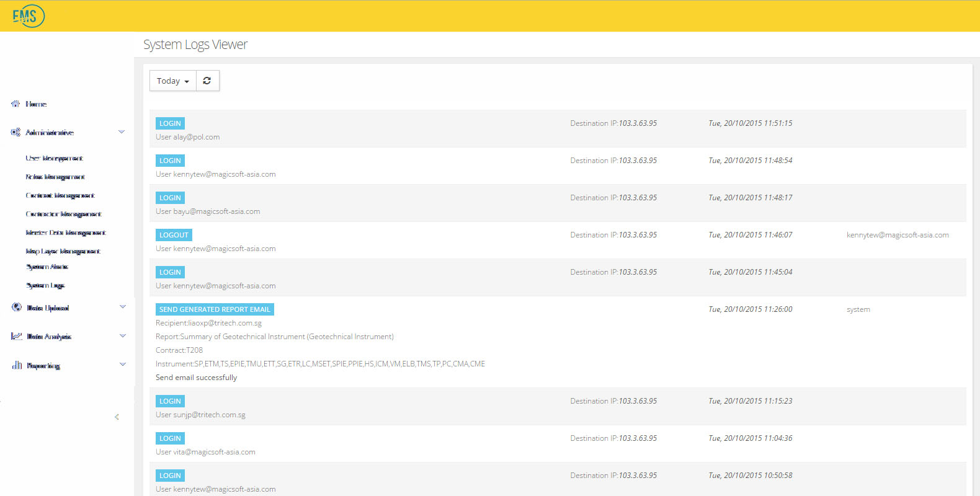Click the Home house icon
Viewport: 980px width, 496px height.
(16, 104)
